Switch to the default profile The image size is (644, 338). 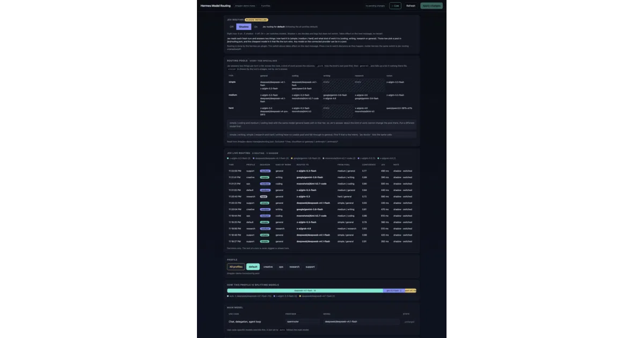coord(253,267)
